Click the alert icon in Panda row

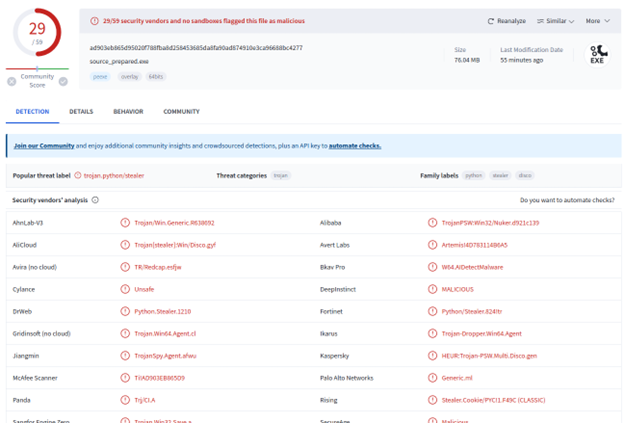pyautogui.click(x=125, y=400)
